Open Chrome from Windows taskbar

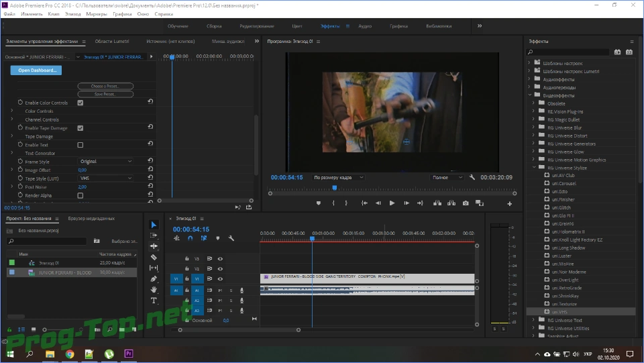point(69,354)
